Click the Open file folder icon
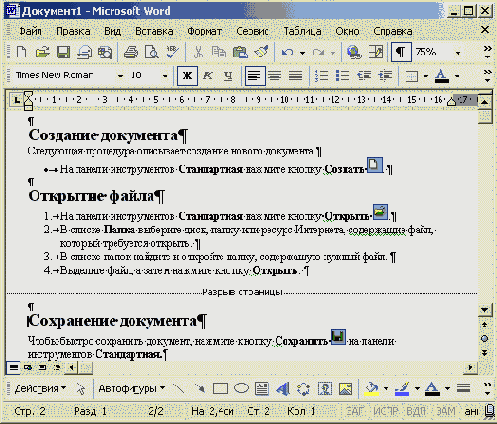The height and width of the screenshot is (424, 497). [x=42, y=52]
